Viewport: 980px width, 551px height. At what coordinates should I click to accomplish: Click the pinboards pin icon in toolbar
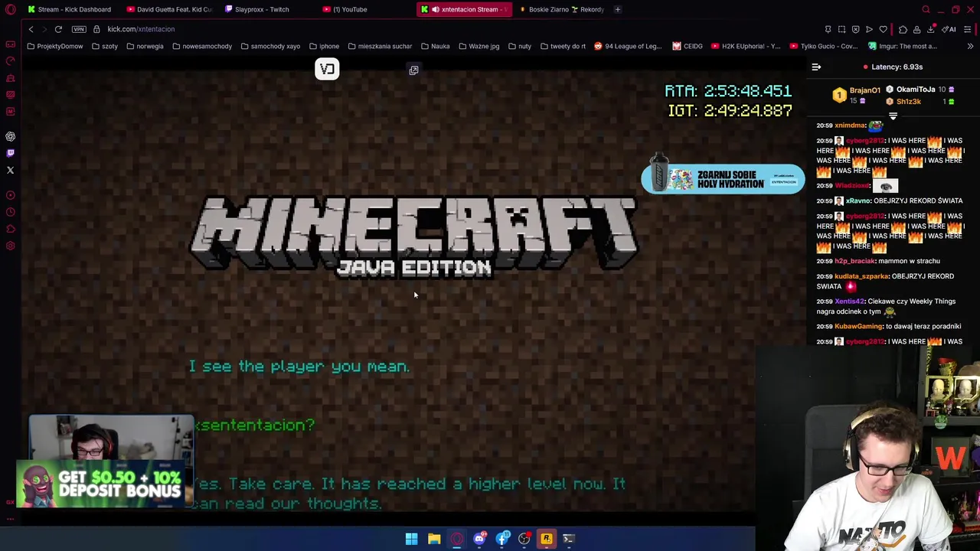pyautogui.click(x=828, y=29)
